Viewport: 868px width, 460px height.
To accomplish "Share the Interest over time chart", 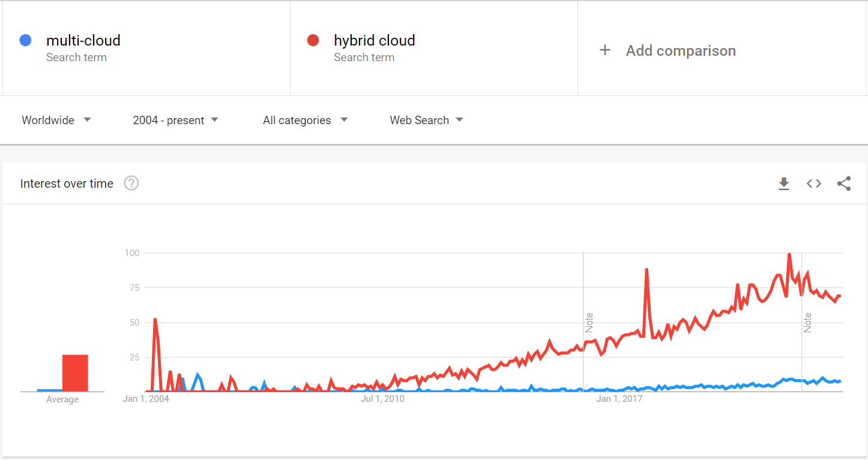I will (844, 184).
